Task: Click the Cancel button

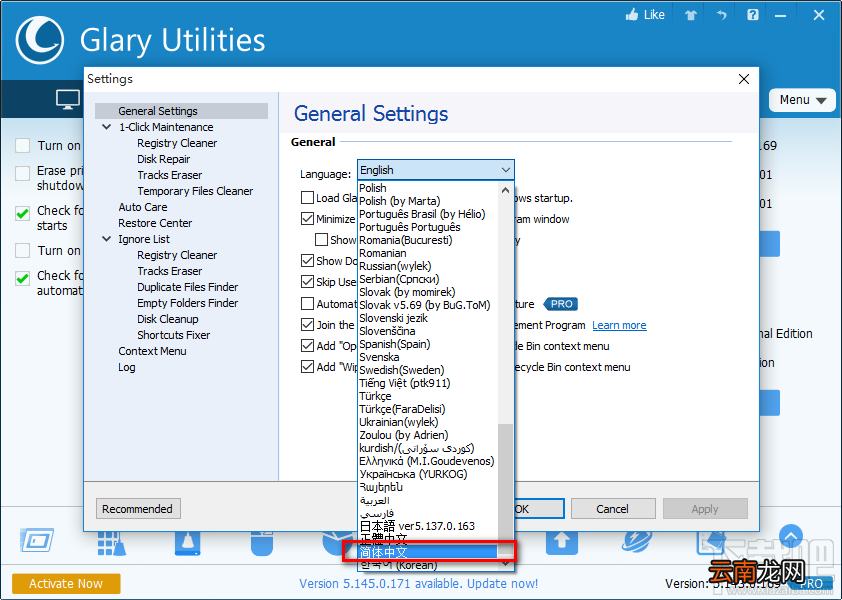Action: click(613, 509)
